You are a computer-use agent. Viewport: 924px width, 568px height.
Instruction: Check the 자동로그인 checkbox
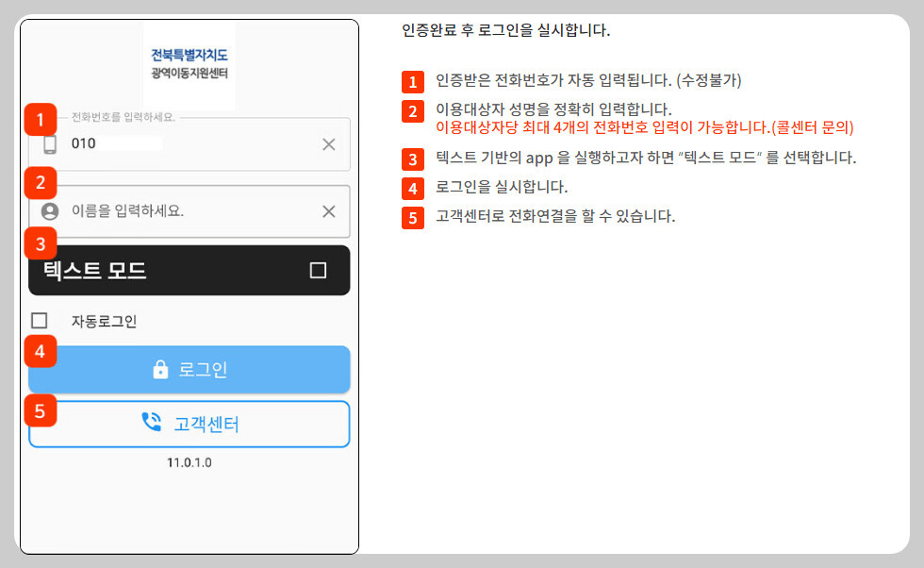(x=40, y=321)
